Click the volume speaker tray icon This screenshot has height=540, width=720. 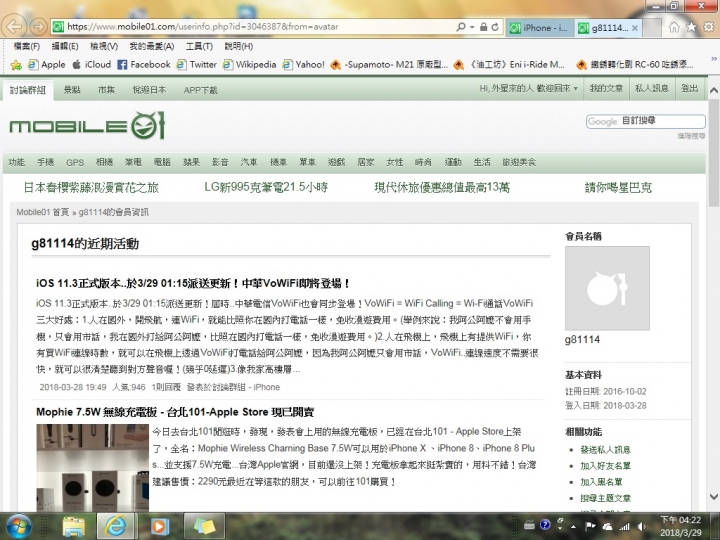tap(641, 527)
